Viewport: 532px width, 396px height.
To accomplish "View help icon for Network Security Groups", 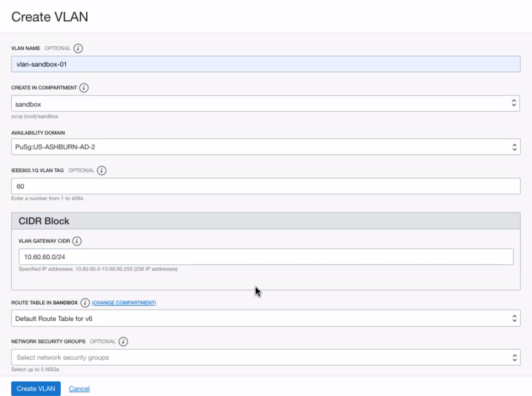I will 123,342.
